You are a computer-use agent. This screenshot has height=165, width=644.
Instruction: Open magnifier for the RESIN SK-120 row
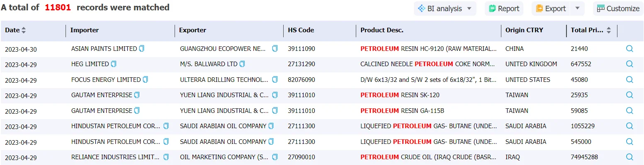pyautogui.click(x=629, y=95)
